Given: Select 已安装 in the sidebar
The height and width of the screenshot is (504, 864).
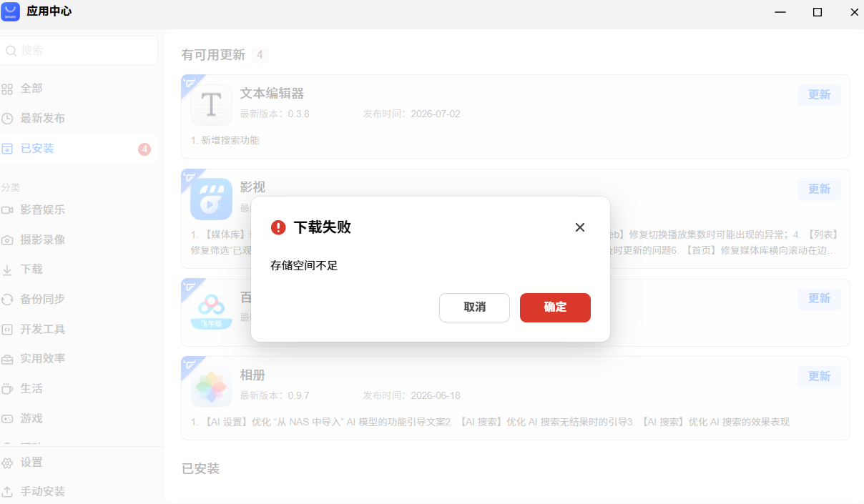Looking at the screenshot, I should 79,149.
